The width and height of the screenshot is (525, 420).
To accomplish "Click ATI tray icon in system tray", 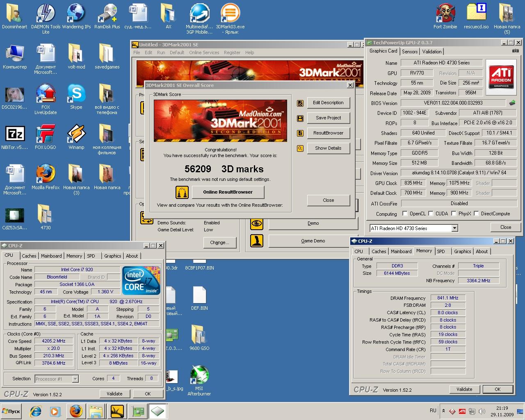I will click(x=462, y=411).
